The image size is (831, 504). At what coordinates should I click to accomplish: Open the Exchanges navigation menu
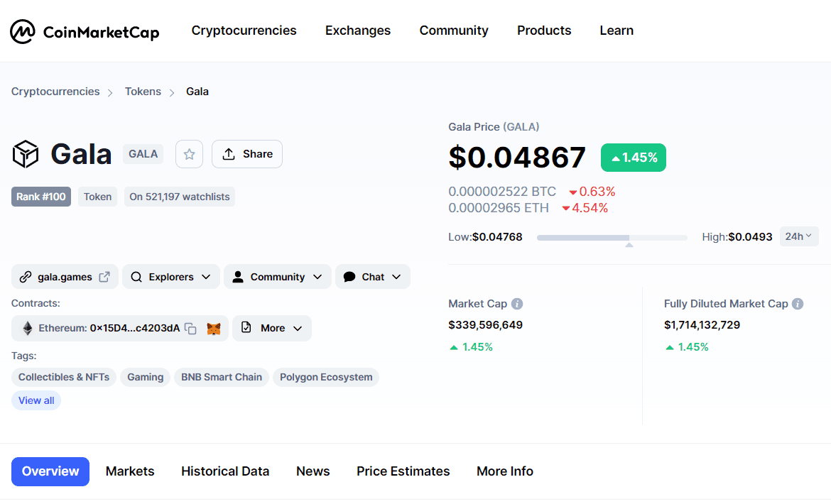click(358, 31)
